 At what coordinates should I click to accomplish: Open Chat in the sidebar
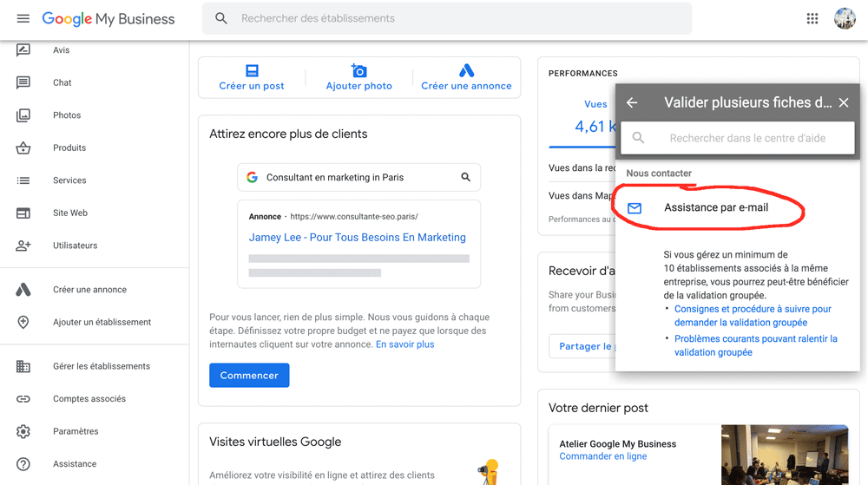[x=62, y=83]
